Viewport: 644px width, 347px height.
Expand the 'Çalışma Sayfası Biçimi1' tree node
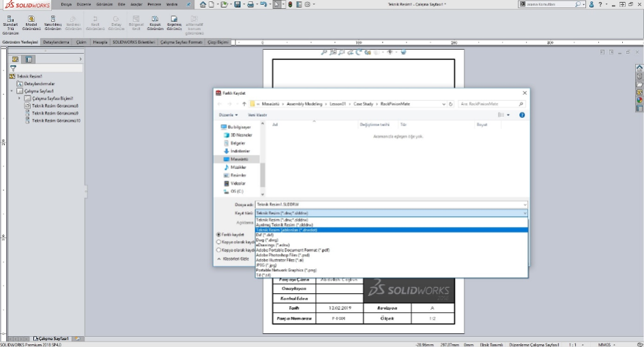pos(20,98)
